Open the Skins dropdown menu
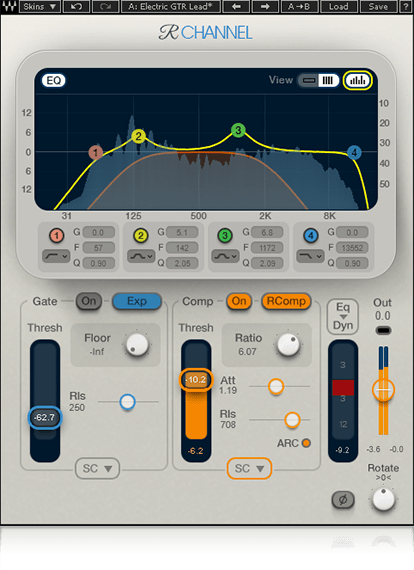This screenshot has width=414, height=570. [x=40, y=7]
